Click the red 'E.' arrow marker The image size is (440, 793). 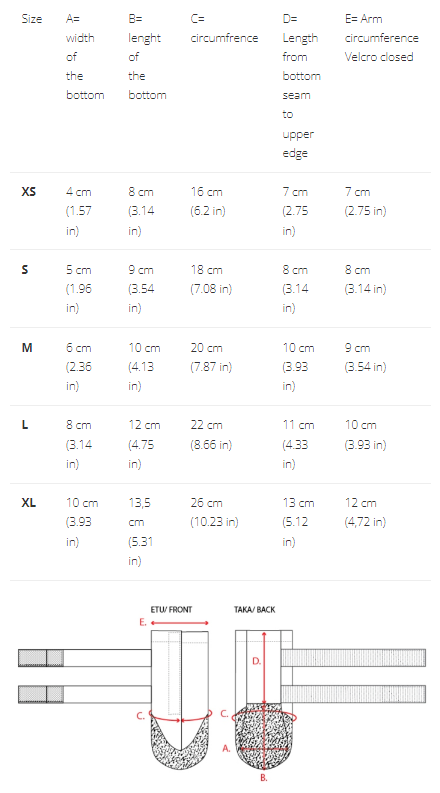143,623
